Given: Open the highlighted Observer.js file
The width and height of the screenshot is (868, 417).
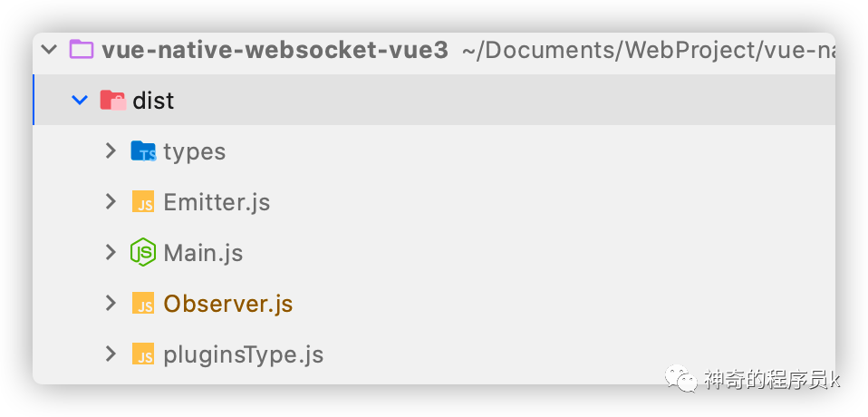Looking at the screenshot, I should 228,304.
